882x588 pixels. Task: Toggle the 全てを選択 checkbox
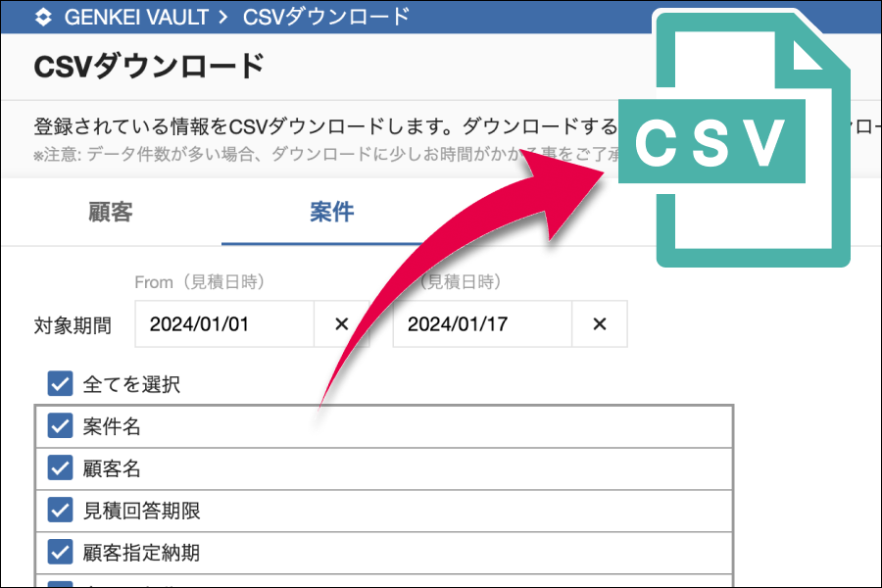[61, 383]
